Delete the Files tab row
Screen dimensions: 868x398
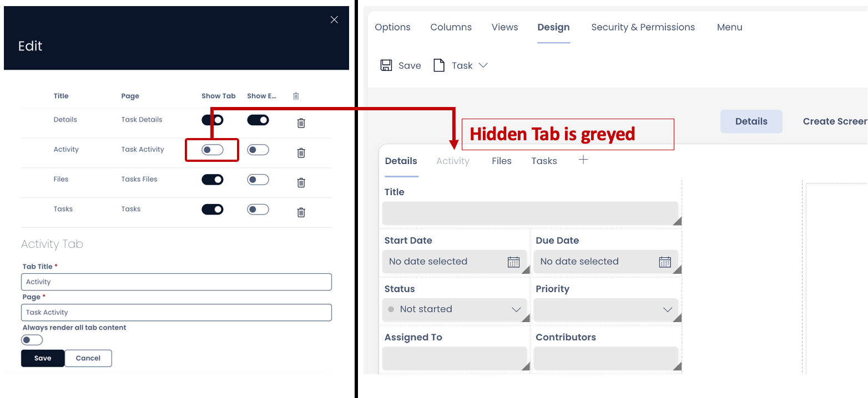(301, 182)
